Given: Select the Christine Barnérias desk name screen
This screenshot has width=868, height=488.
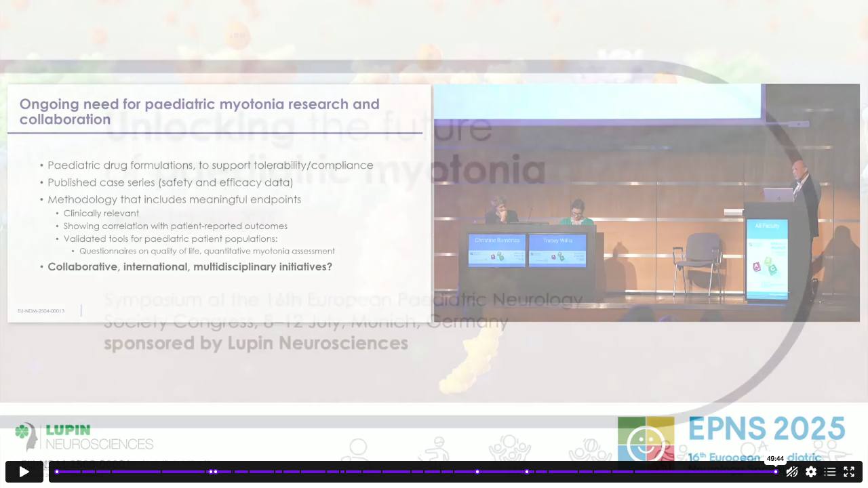Looking at the screenshot, I should (497, 249).
